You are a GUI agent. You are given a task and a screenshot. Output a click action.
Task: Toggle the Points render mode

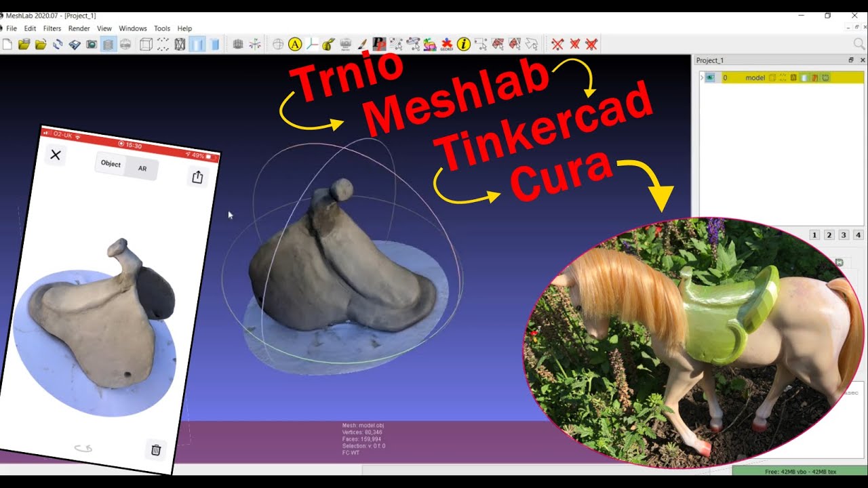[x=163, y=45]
